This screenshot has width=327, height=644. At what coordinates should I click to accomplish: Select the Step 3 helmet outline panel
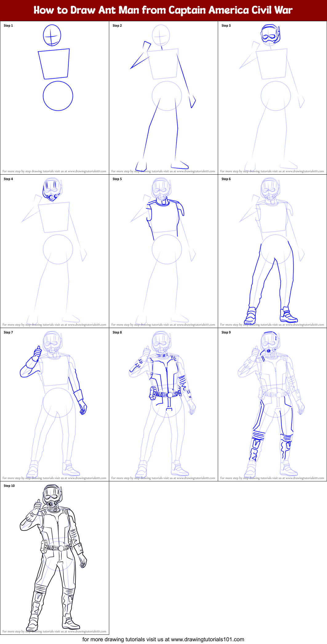click(x=272, y=98)
